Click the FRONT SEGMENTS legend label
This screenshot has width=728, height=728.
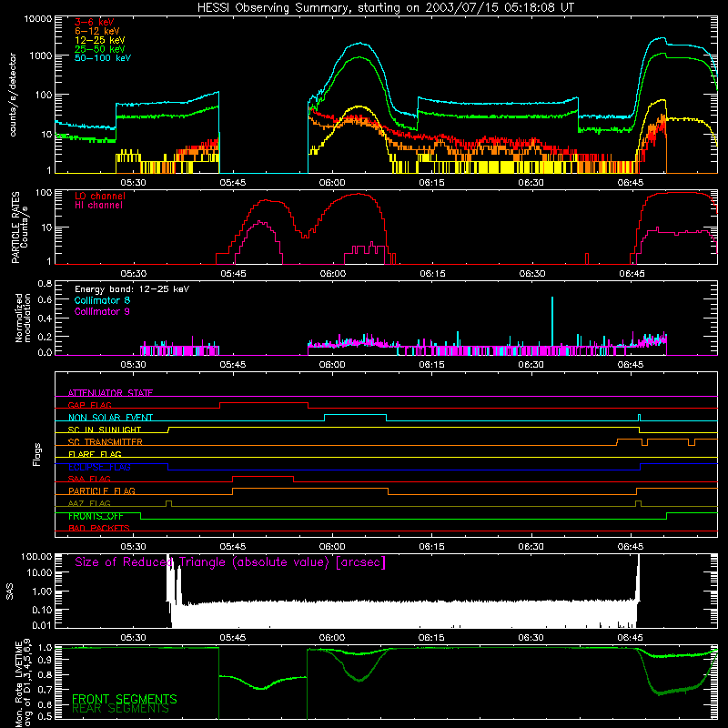[125, 699]
